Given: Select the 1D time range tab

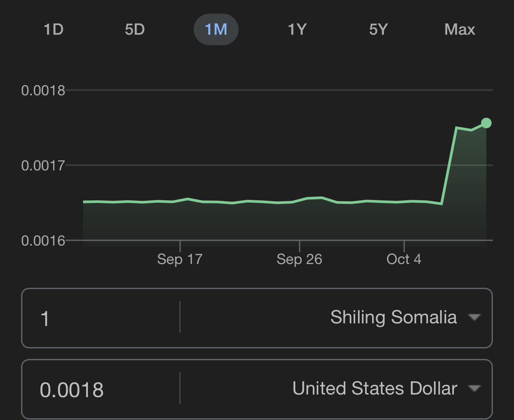Looking at the screenshot, I should point(54,29).
